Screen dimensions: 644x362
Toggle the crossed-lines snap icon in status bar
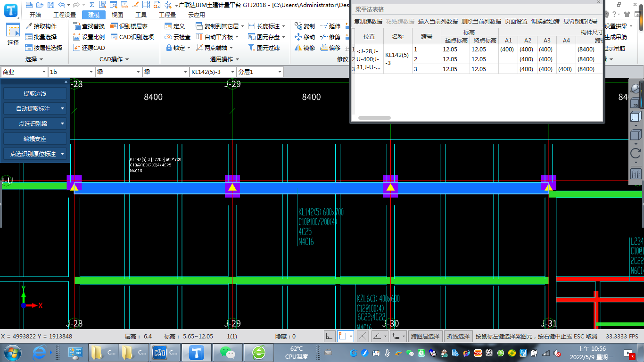coord(362,336)
